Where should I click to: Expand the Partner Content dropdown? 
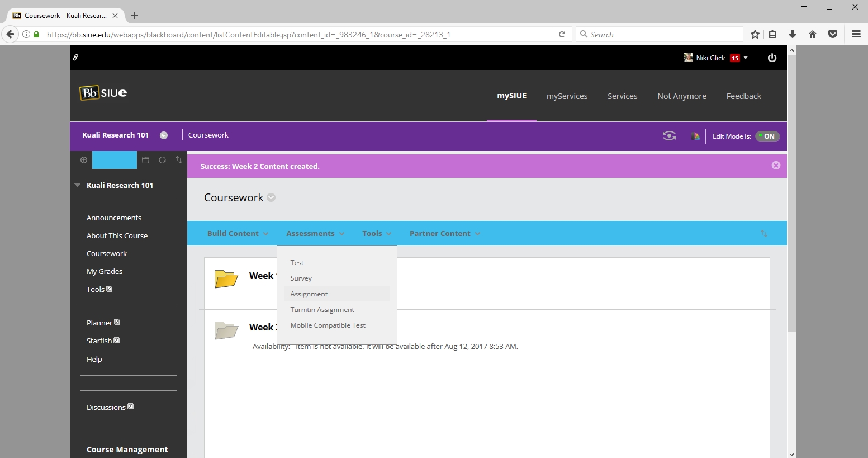tap(445, 234)
